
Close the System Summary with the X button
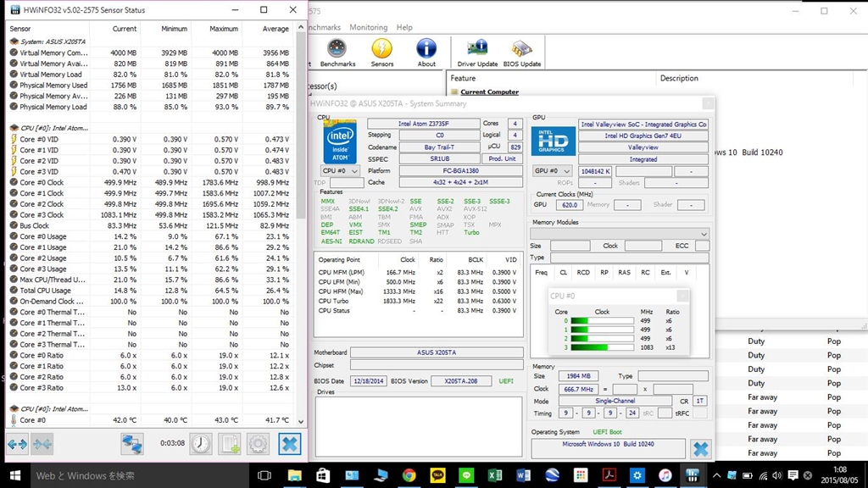click(700, 449)
